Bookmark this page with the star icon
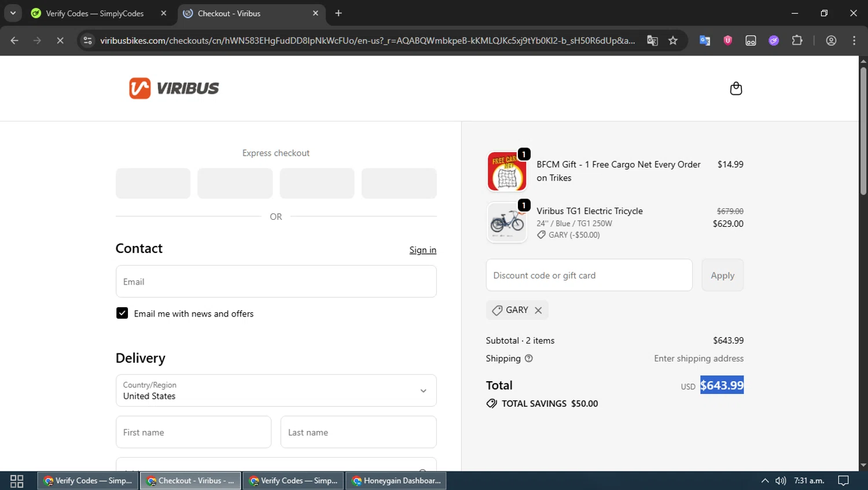 tap(672, 40)
